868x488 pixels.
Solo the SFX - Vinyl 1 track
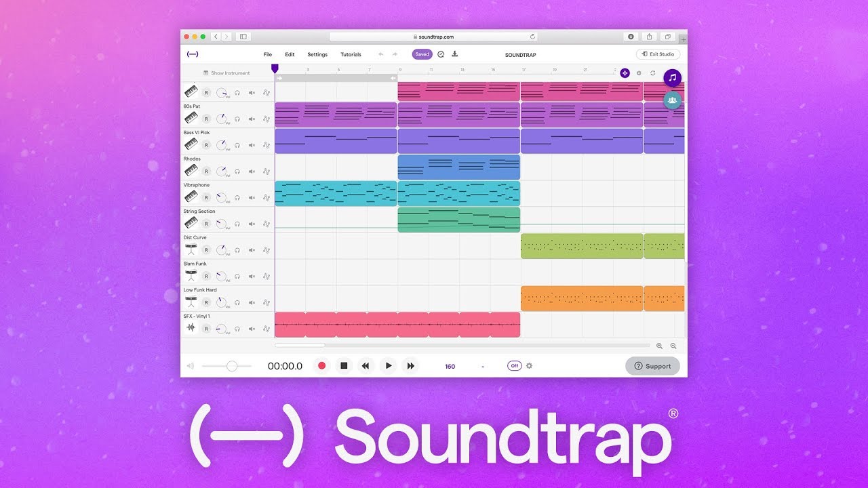click(x=237, y=329)
